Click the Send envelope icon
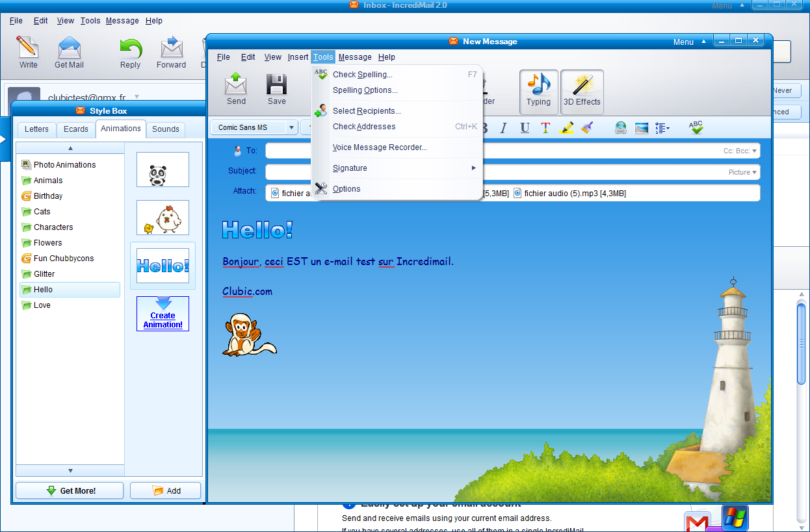The height and width of the screenshot is (532, 810). point(236,85)
